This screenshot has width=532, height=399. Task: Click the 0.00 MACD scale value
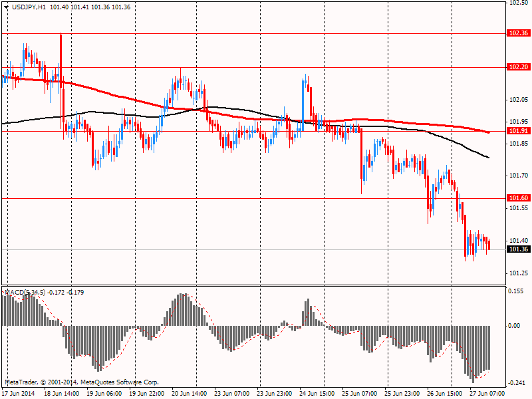514,326
